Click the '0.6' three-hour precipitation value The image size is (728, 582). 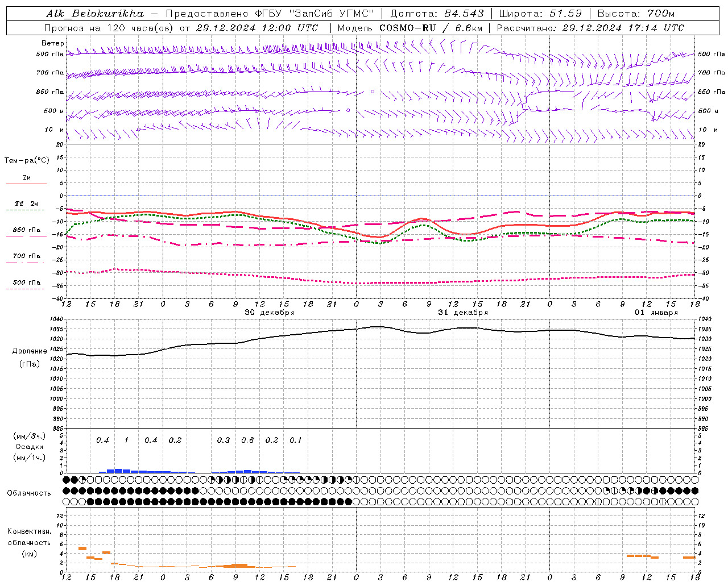247,440
